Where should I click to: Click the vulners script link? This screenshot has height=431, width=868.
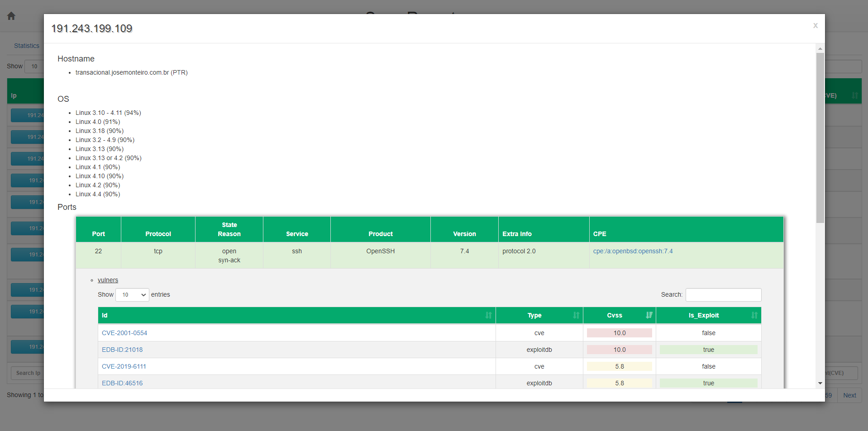108,280
